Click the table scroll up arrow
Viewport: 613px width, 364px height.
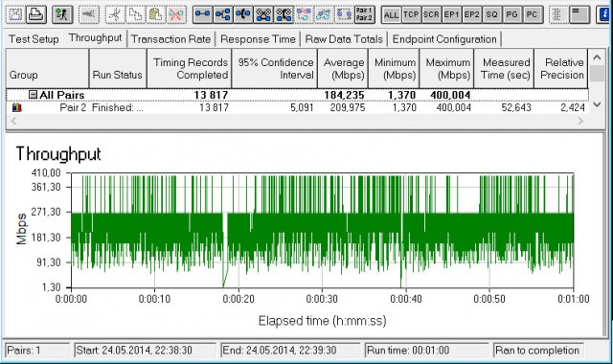pyautogui.click(x=597, y=57)
